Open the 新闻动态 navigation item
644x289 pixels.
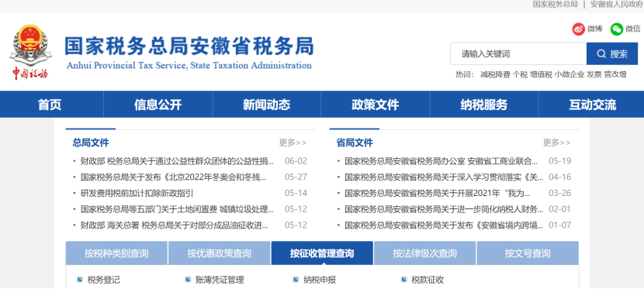coord(267,105)
